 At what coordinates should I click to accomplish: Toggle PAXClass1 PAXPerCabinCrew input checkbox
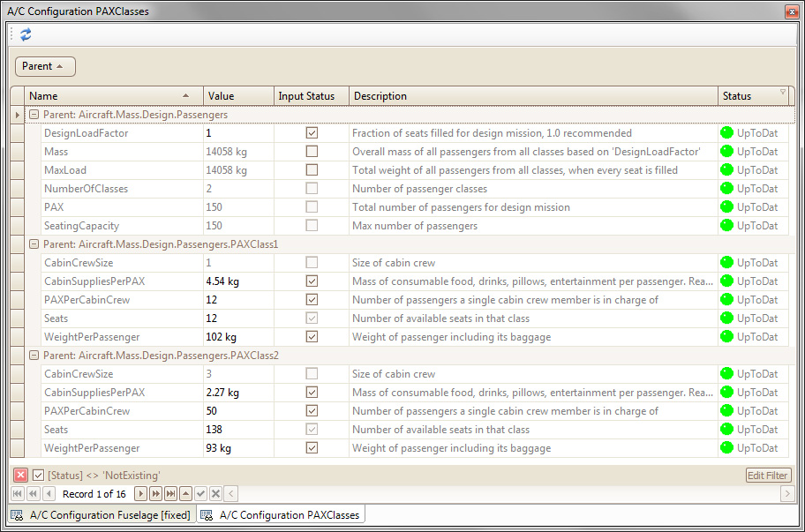tap(312, 300)
